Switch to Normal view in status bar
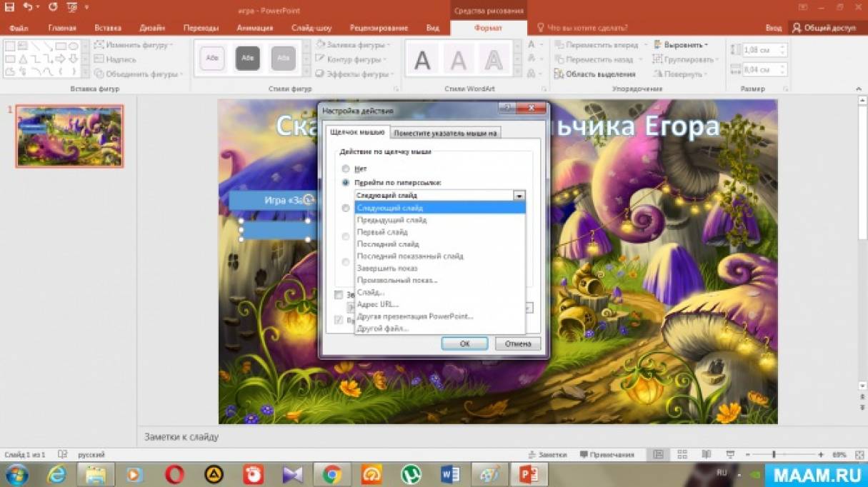 [x=658, y=455]
